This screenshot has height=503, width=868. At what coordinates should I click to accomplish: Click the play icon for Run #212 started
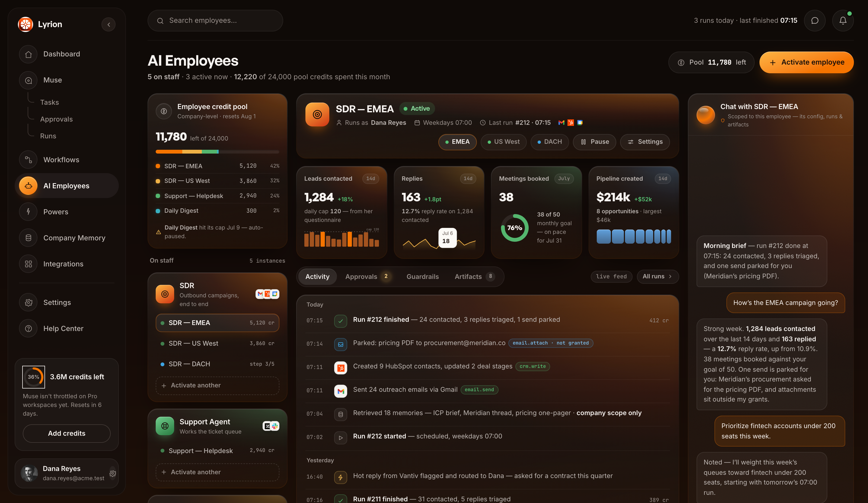click(x=341, y=438)
